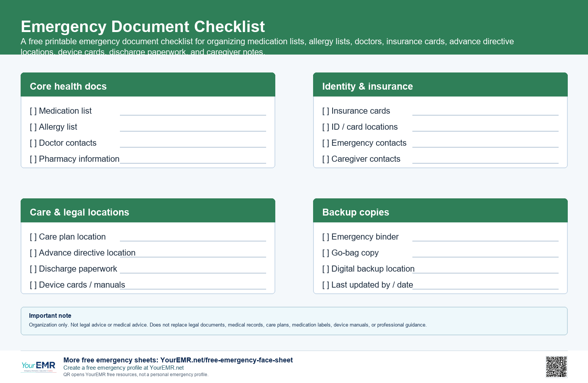
Task: Click the Core health docs heading
Action: (68, 87)
